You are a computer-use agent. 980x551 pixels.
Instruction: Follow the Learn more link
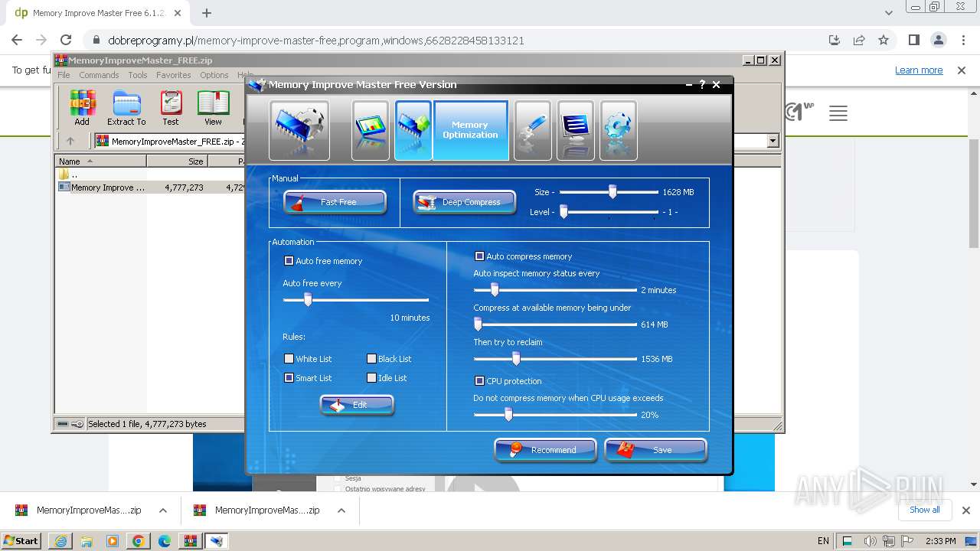pos(919,70)
